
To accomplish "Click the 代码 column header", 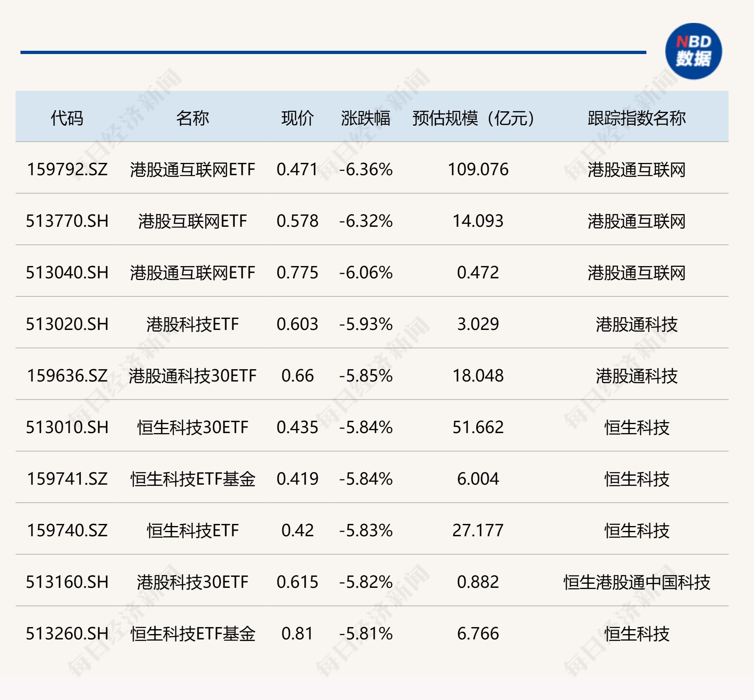I will 67,118.
